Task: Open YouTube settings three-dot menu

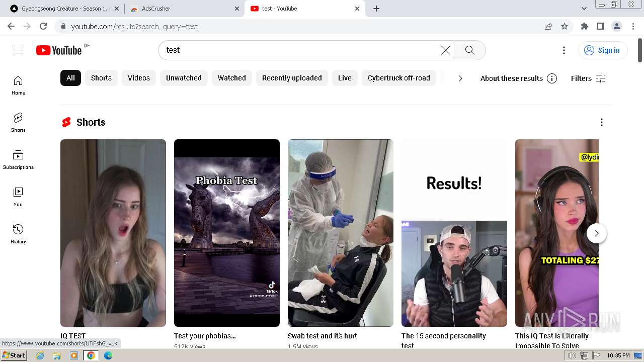Action: (x=564, y=50)
